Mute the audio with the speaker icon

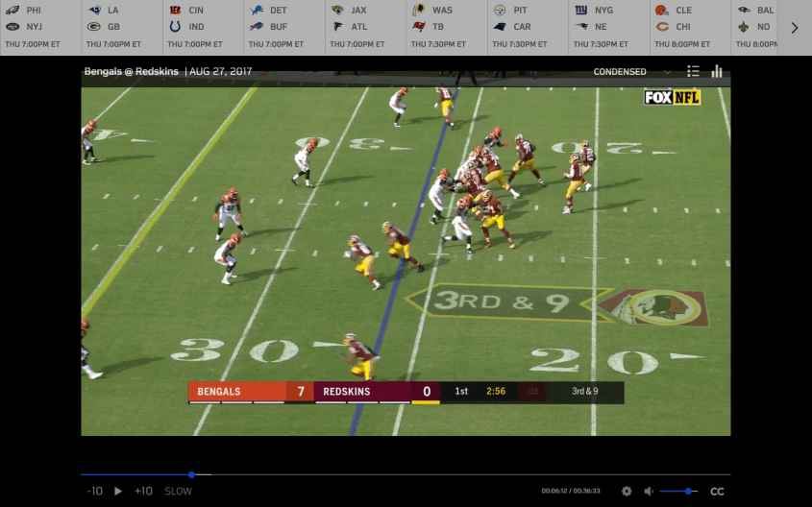[x=649, y=491]
